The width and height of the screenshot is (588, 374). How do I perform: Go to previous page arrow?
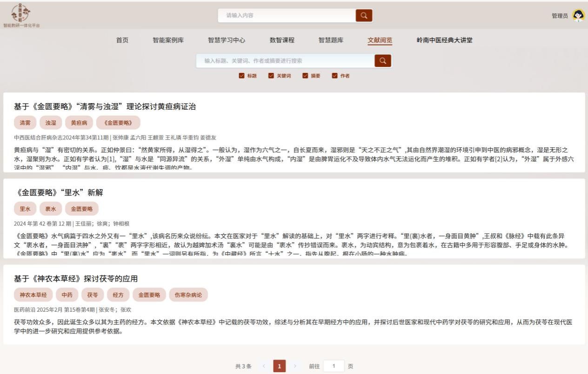point(264,366)
